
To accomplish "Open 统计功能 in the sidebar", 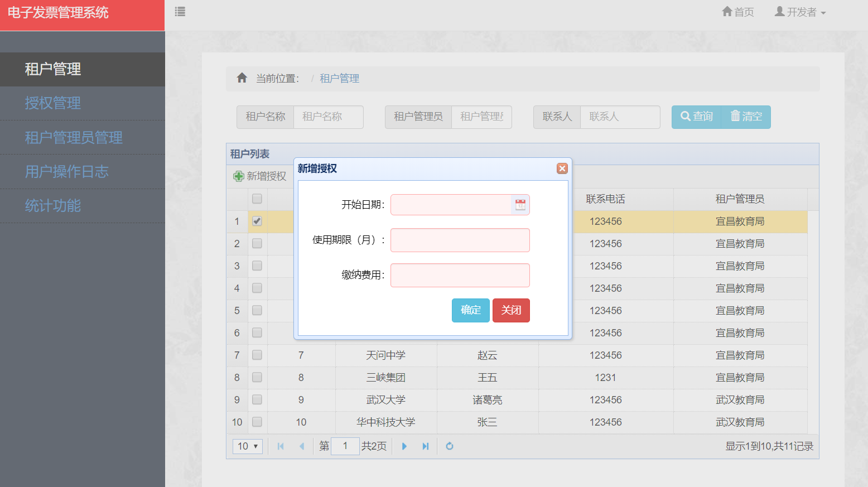I will point(83,206).
